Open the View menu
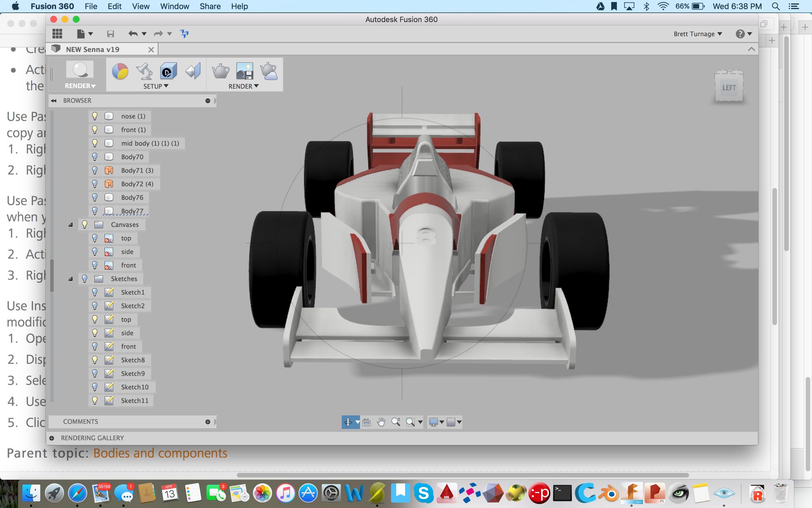812x508 pixels. click(141, 6)
